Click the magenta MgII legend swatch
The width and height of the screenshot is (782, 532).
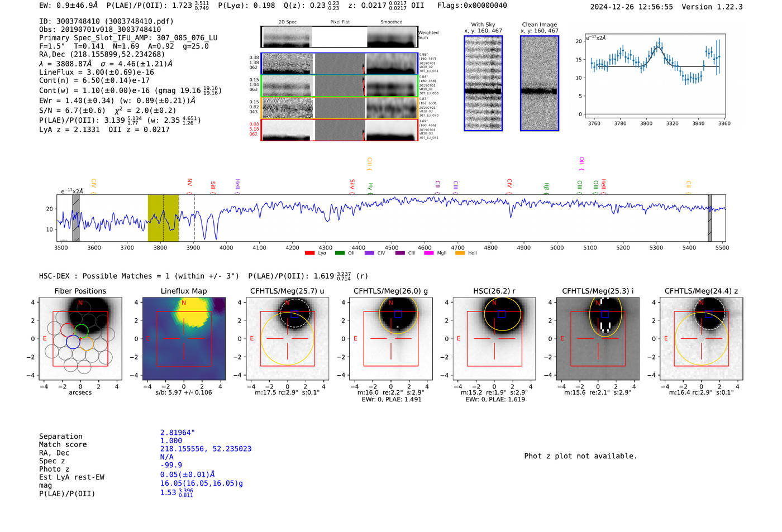pos(429,253)
